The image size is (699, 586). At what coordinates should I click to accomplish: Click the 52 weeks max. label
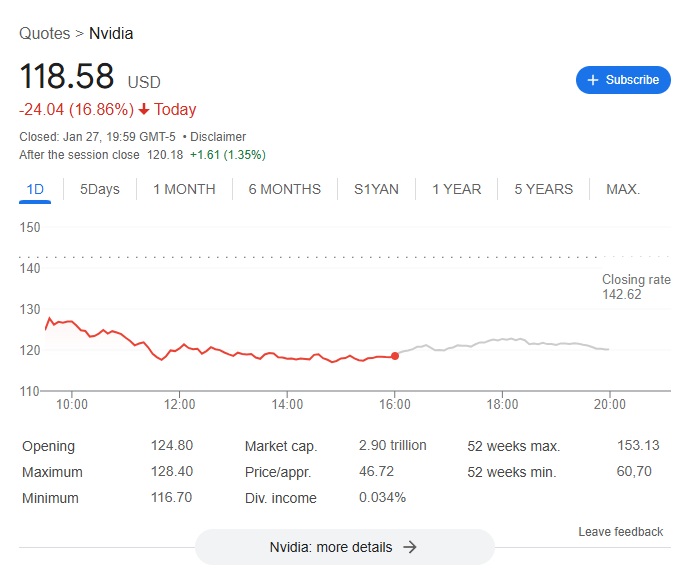514,446
